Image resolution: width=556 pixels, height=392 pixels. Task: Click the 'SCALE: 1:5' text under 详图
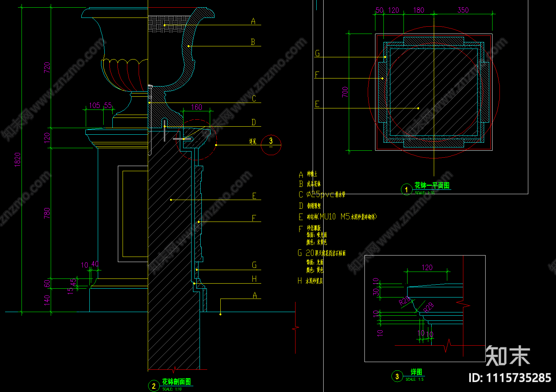(415, 380)
